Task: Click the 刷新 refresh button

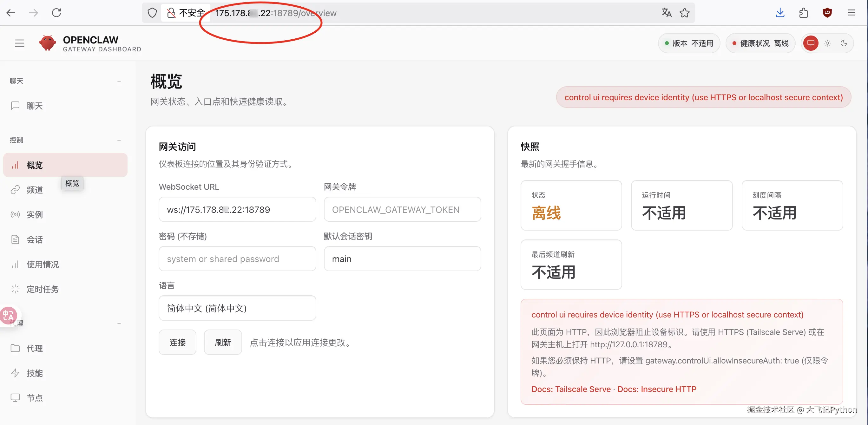Action: 223,343
